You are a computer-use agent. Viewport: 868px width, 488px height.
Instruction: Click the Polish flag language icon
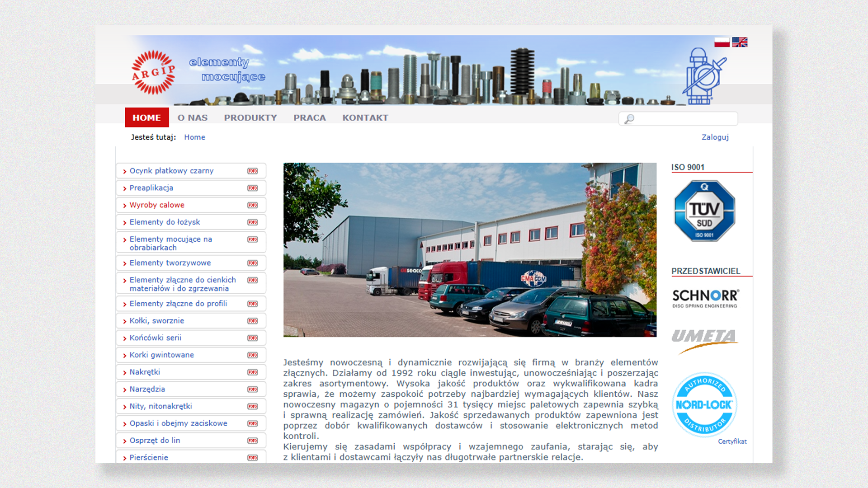tap(722, 42)
